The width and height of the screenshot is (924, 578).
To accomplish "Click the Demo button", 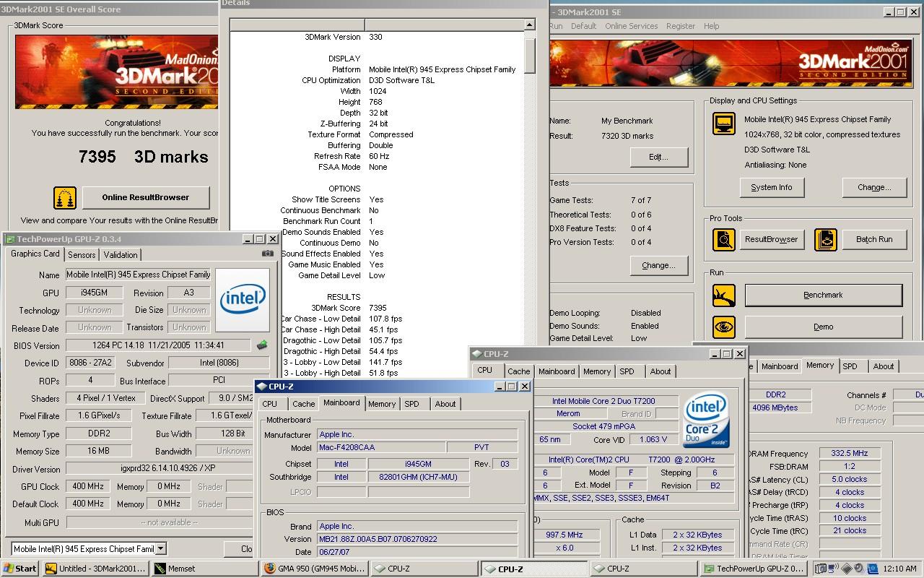I will click(x=823, y=327).
